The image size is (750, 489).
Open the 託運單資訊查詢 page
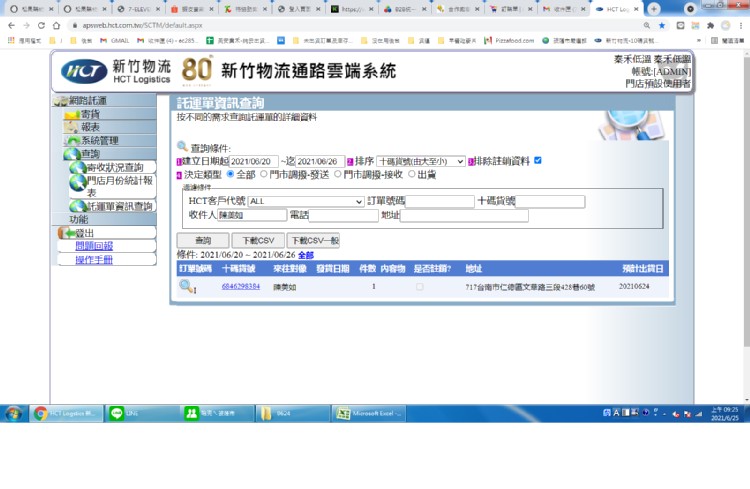pos(113,206)
